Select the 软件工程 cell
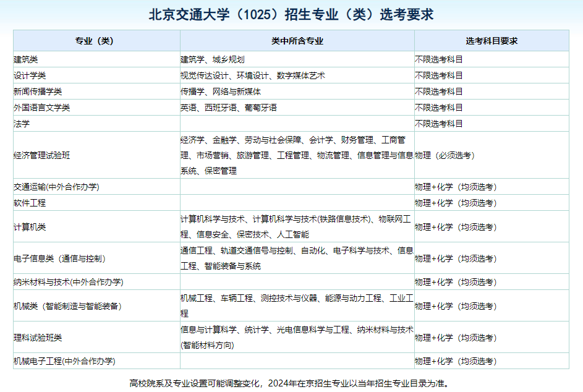The height and width of the screenshot is (392, 583). point(96,203)
